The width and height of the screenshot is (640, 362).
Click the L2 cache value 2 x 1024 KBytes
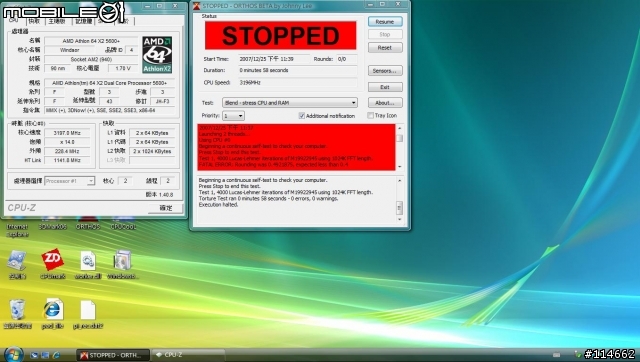(152, 151)
